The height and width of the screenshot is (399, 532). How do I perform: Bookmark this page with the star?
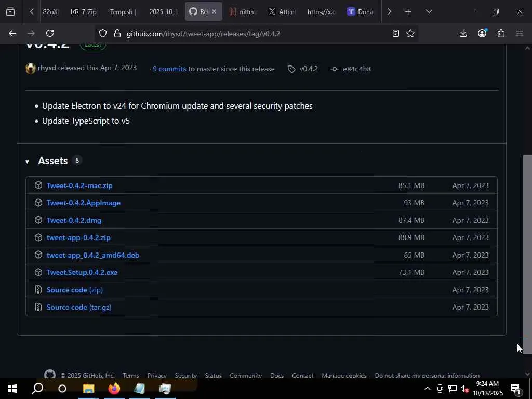tap(410, 33)
